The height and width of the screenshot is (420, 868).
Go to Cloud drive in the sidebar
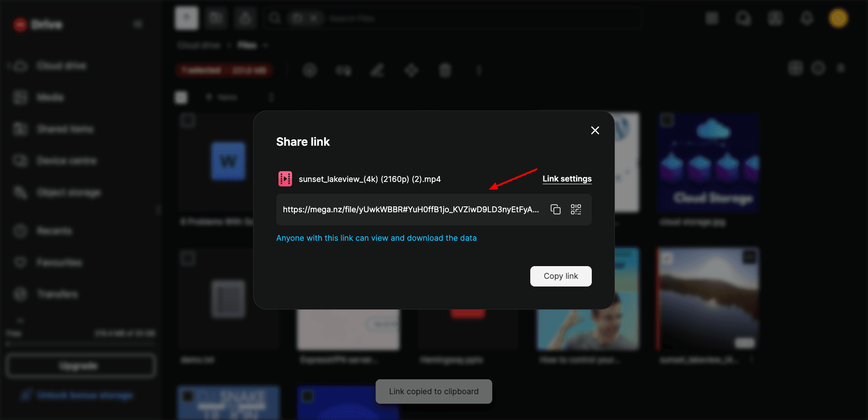(61, 66)
